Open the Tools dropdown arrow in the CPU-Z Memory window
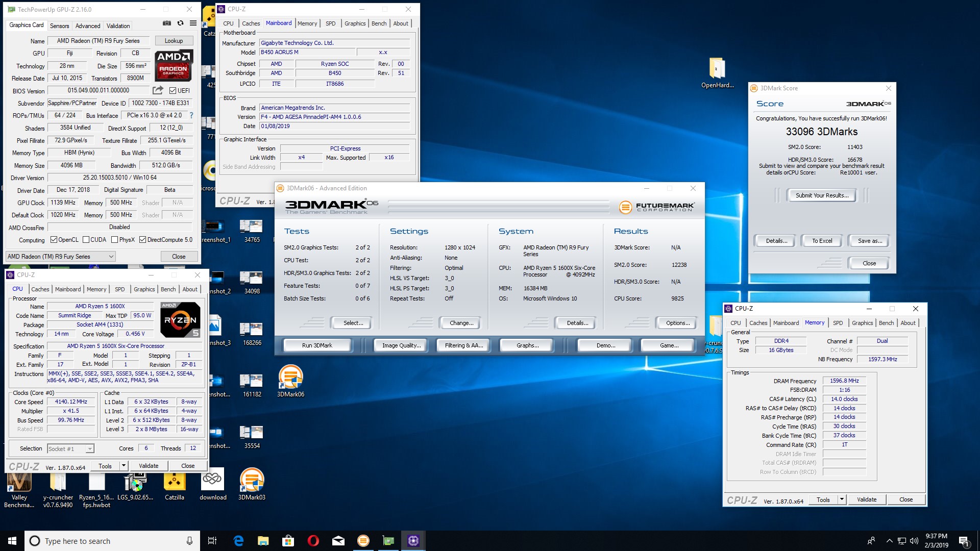Screen dimensions: 980x551 842,500
